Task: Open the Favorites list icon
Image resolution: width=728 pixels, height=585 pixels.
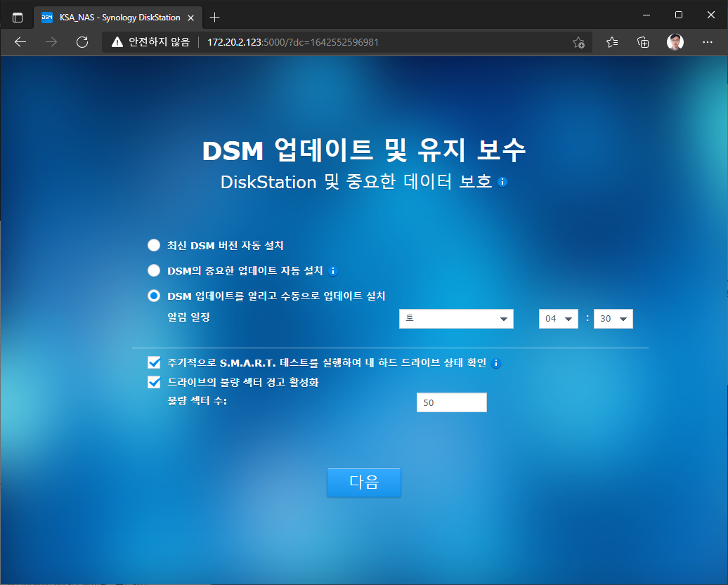Action: click(612, 42)
